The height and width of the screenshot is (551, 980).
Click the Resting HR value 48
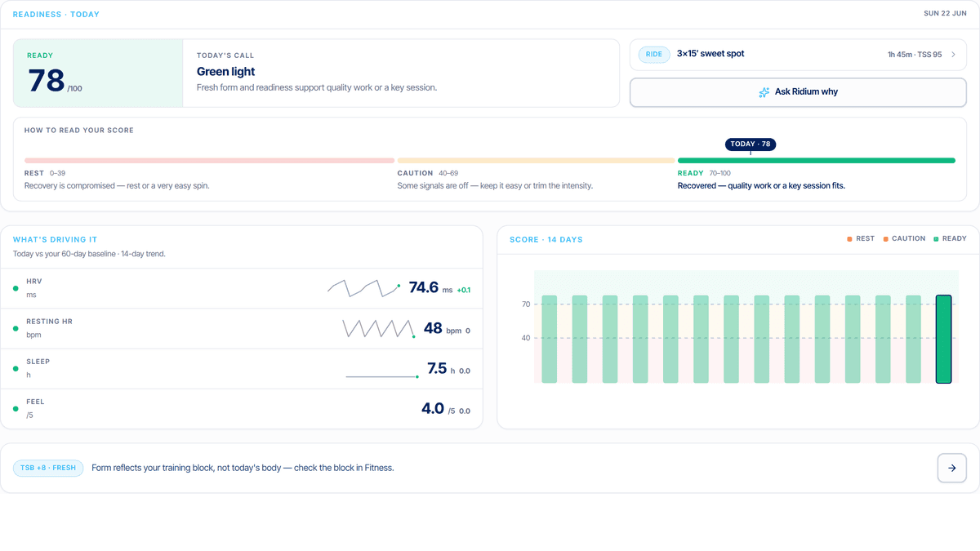point(433,328)
